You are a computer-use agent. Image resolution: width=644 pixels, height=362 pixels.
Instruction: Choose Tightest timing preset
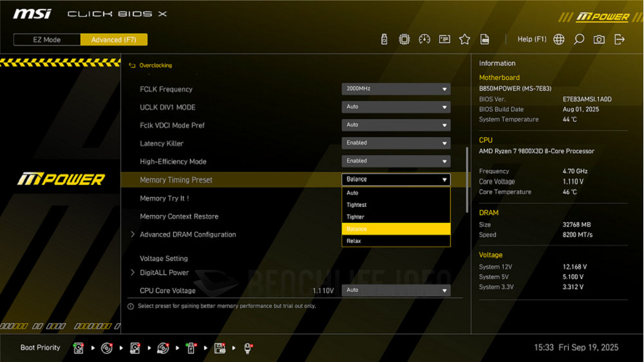click(x=396, y=205)
